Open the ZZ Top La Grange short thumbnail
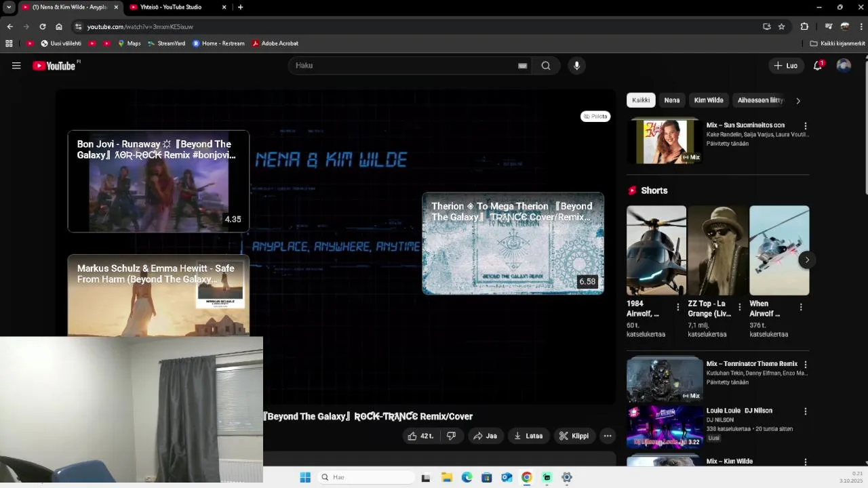 (718, 251)
